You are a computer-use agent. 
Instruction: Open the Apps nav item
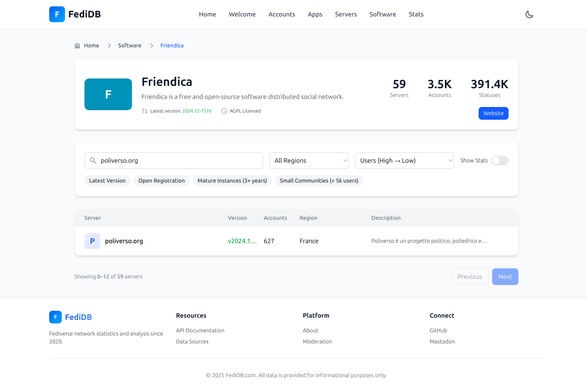[x=315, y=15]
